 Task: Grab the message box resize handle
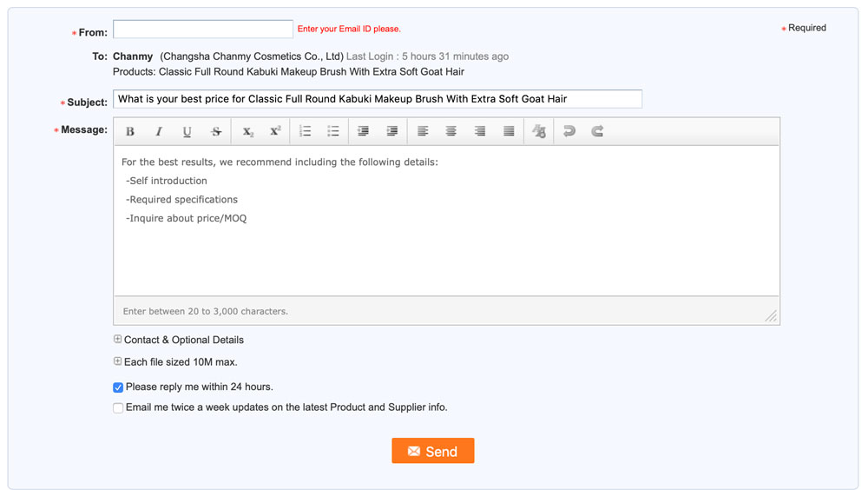pyautogui.click(x=771, y=316)
